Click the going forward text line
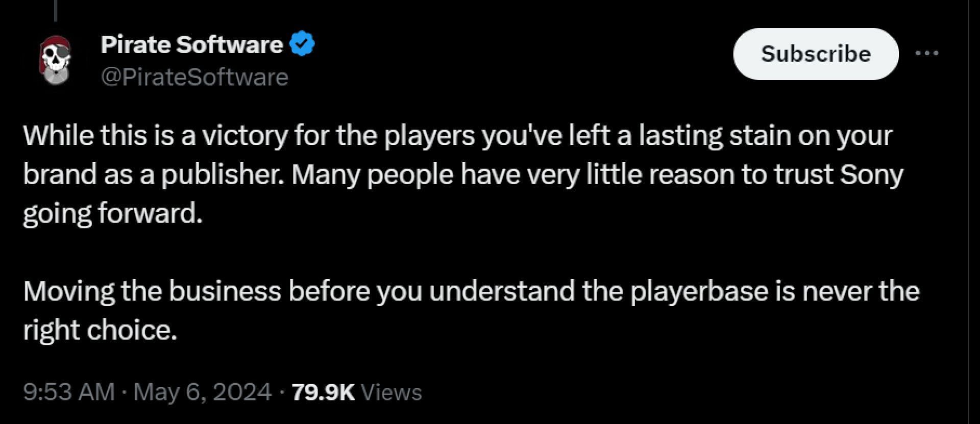980x424 pixels. point(113,214)
